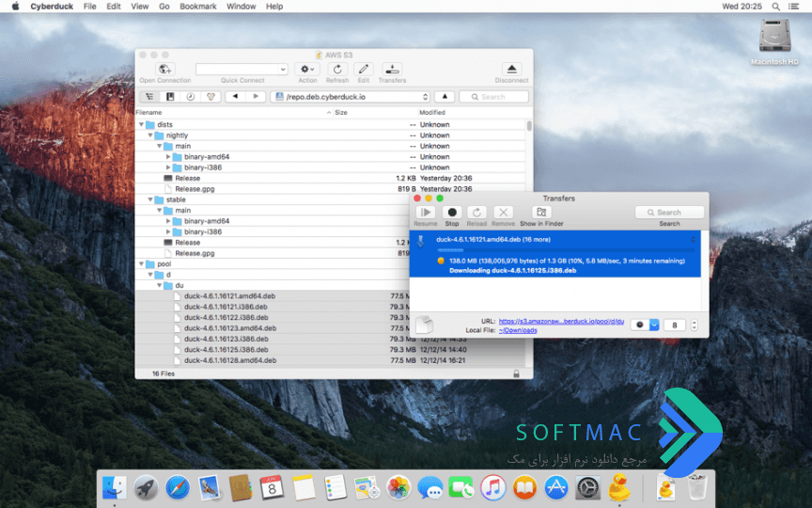Click the connections stepper arrows
Image resolution: width=812 pixels, height=508 pixels.
click(694, 325)
